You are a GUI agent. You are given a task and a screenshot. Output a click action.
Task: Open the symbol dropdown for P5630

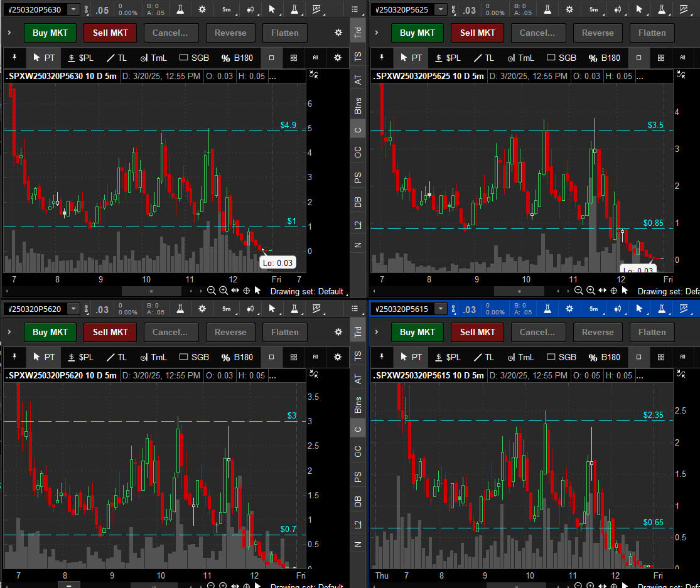(73, 9)
